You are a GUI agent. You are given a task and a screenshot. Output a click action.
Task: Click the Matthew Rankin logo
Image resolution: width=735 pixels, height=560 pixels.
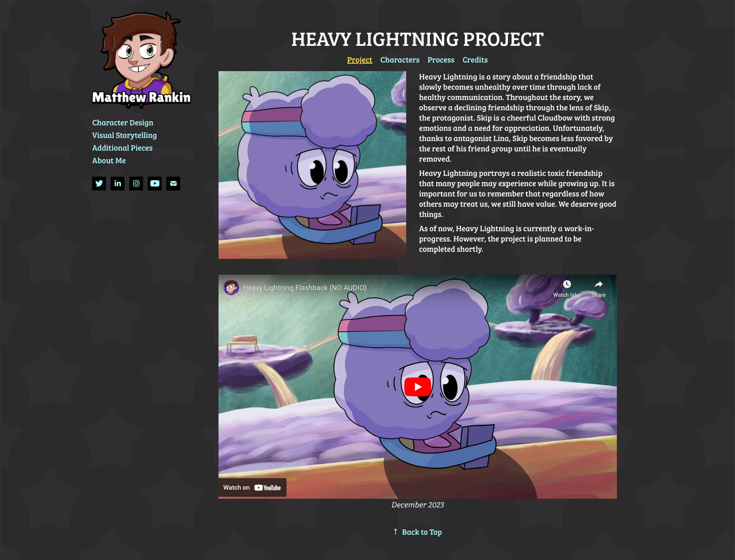coord(141,59)
